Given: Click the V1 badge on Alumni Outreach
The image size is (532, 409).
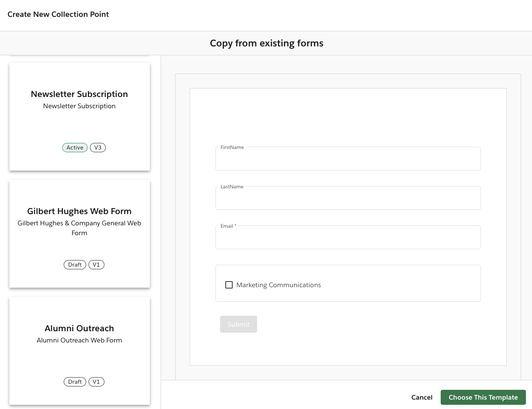Looking at the screenshot, I should (x=96, y=381).
